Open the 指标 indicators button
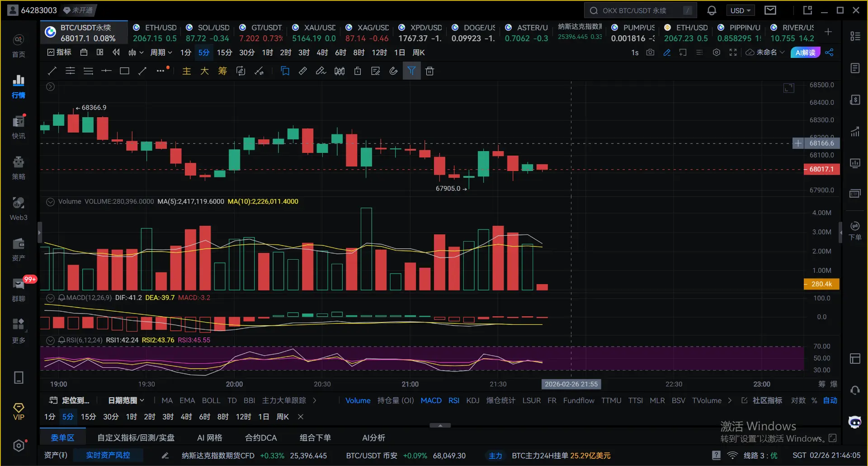The width and height of the screenshot is (868, 466). [x=59, y=52]
